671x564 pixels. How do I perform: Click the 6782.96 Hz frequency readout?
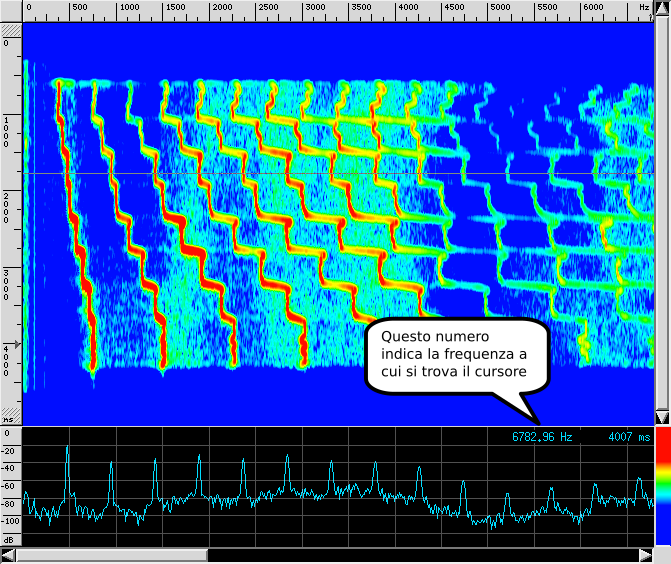click(x=542, y=437)
